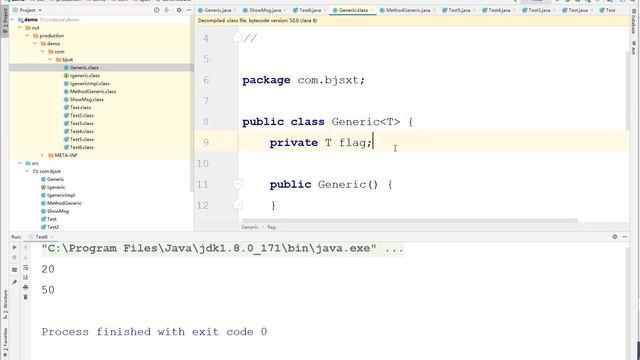Select IgenericImpl under src
This screenshot has width=640, height=360.
click(x=61, y=195)
